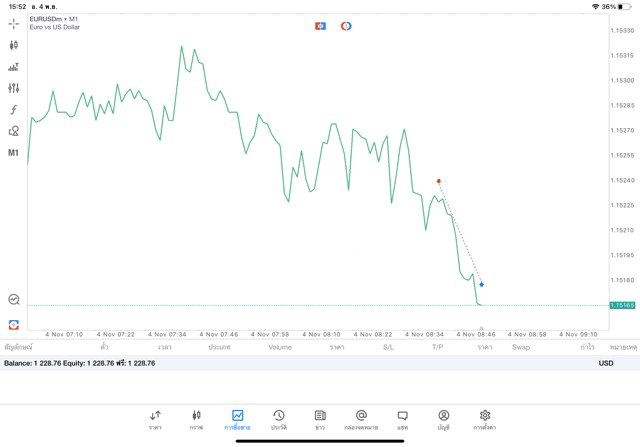Tap the current price label 1.15165

622,305
